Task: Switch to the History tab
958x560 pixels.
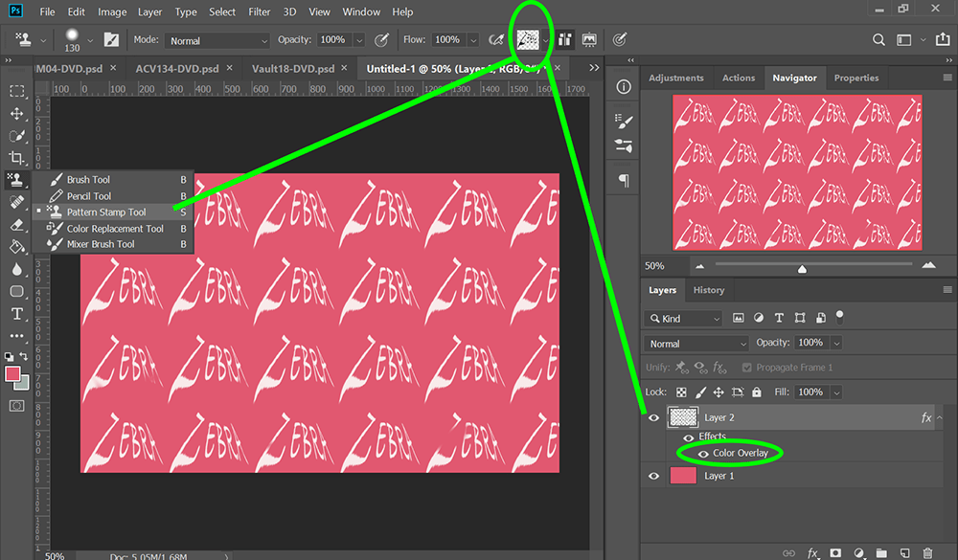Action: (709, 290)
